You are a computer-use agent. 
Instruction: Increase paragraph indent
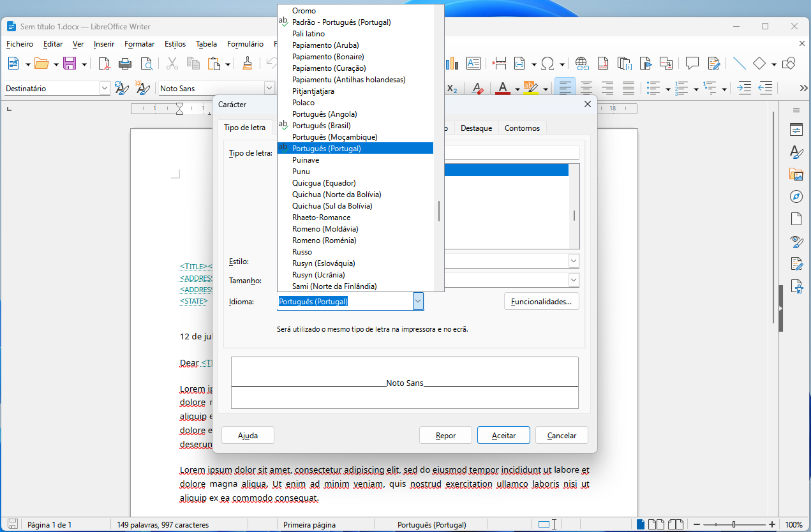[x=743, y=88]
